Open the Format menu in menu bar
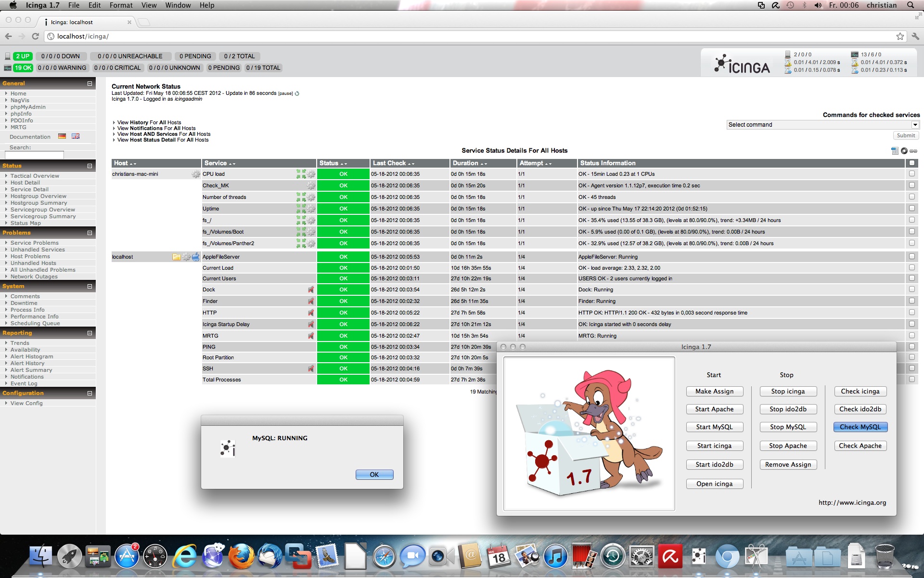 click(121, 5)
